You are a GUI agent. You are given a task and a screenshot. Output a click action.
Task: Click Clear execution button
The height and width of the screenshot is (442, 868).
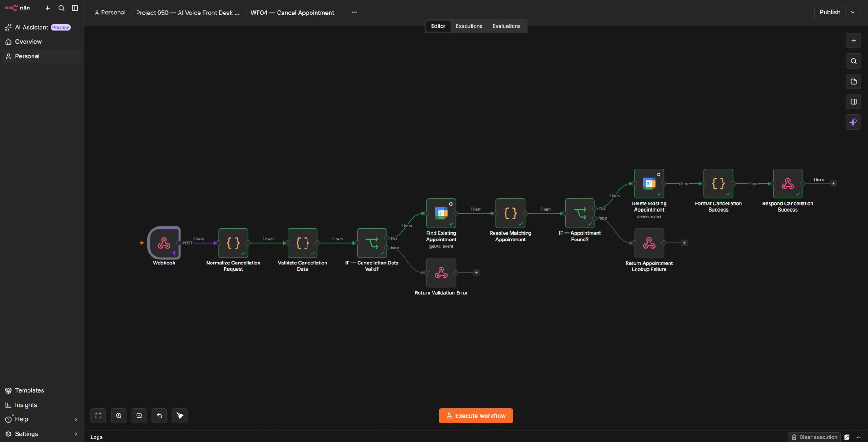pyautogui.click(x=814, y=437)
